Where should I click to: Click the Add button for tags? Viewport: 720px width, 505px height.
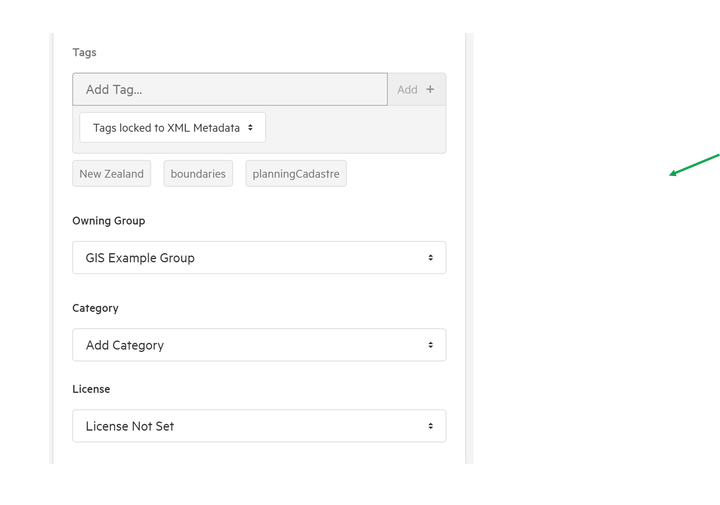click(x=416, y=89)
